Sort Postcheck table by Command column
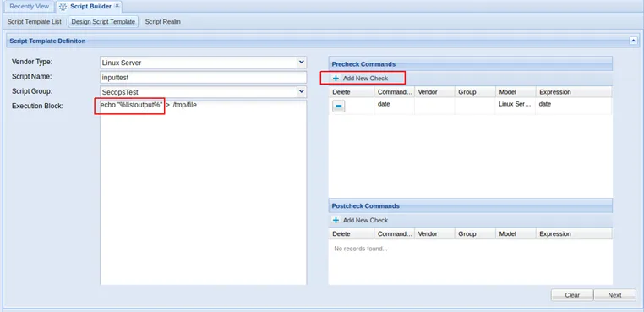The image size is (644, 312). coord(395,233)
